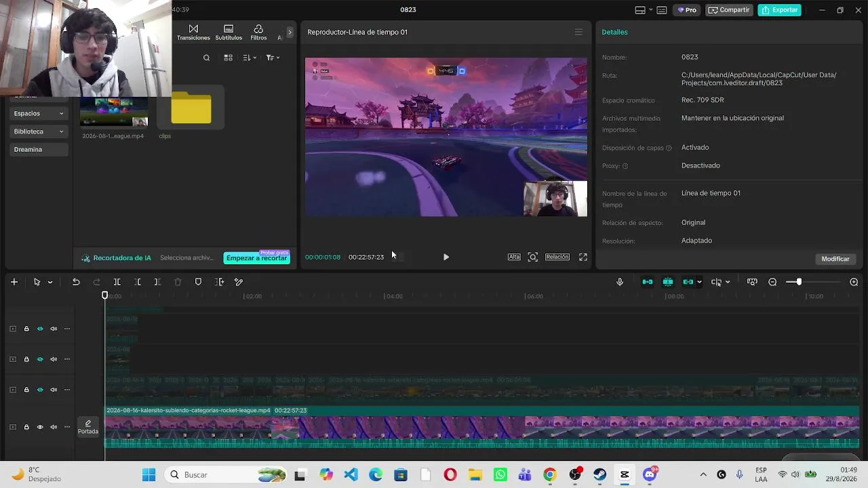Open the Relación aspect ratio button
Screen dimensions: 868x488
click(x=557, y=257)
